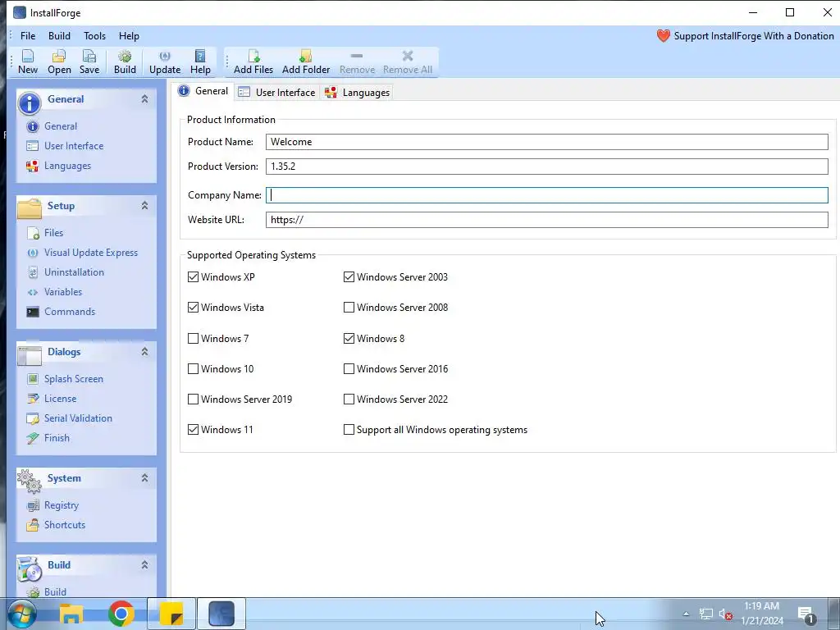Switch to the Languages tab

click(358, 93)
